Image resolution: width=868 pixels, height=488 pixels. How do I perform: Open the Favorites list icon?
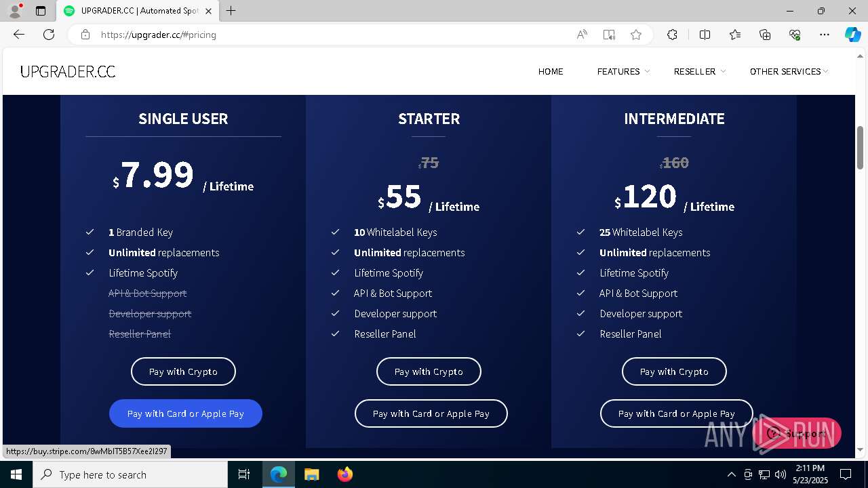tap(735, 35)
